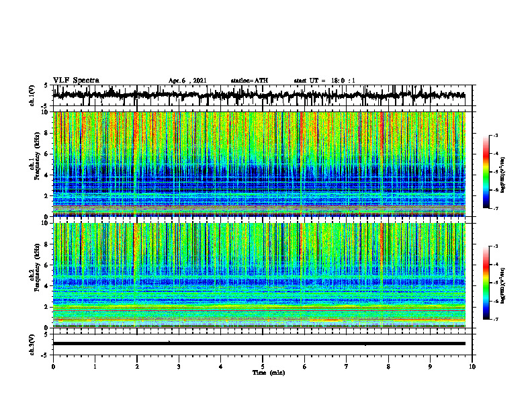Click the time axis tick label "8"
Screen dimensions: 532x411
coord(388,367)
